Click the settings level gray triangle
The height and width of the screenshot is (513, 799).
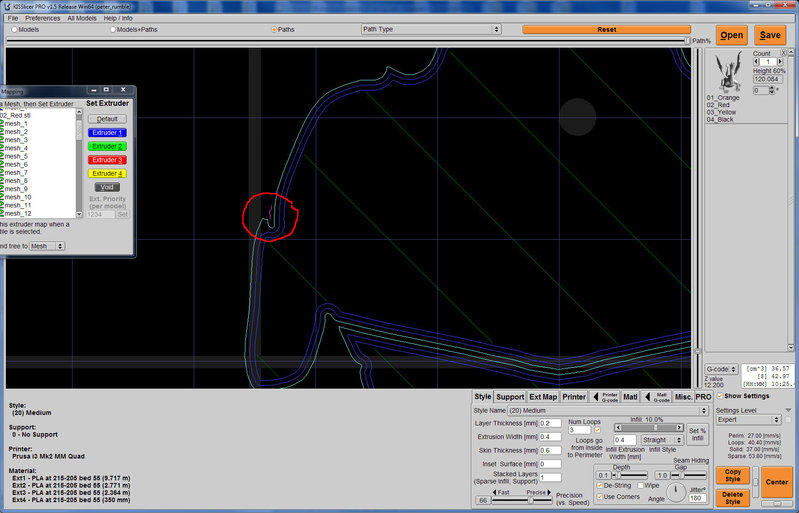pos(788,410)
